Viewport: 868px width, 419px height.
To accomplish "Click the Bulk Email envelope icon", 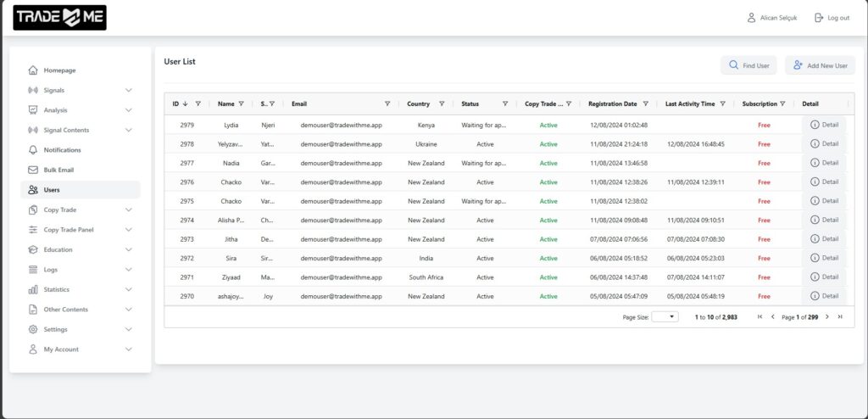I will coord(33,170).
